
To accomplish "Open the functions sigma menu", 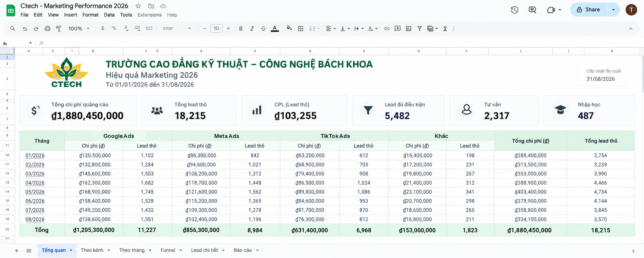I will point(445,29).
